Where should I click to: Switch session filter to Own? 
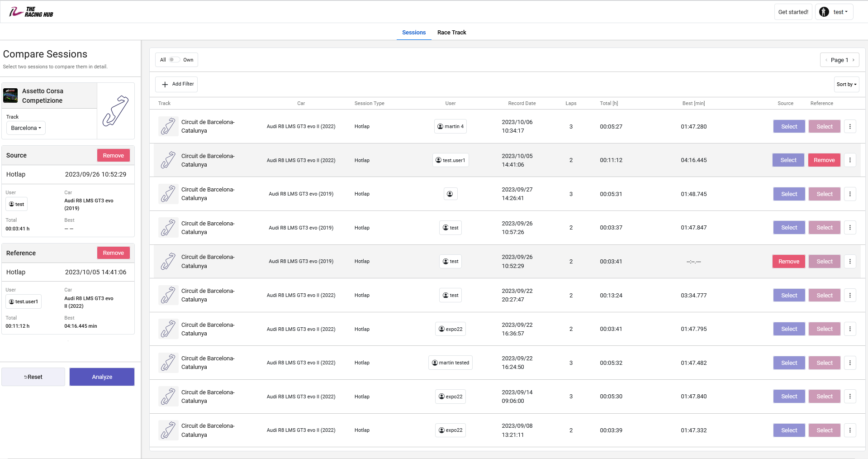[x=188, y=59]
